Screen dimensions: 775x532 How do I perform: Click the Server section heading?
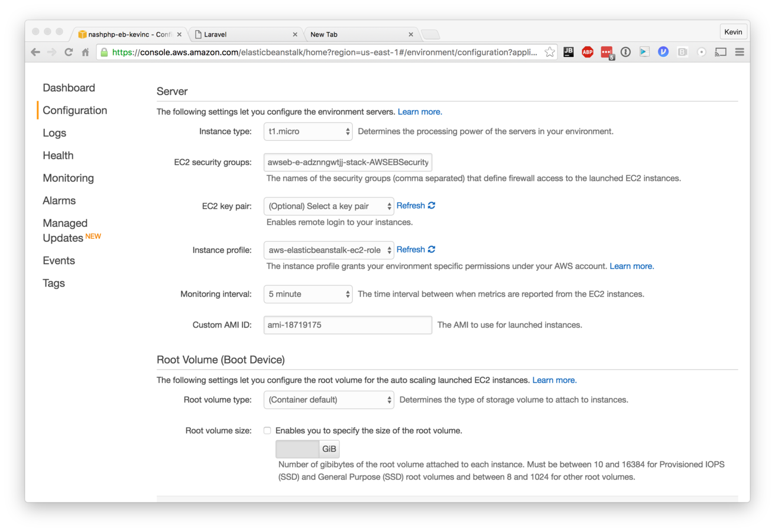tap(172, 92)
